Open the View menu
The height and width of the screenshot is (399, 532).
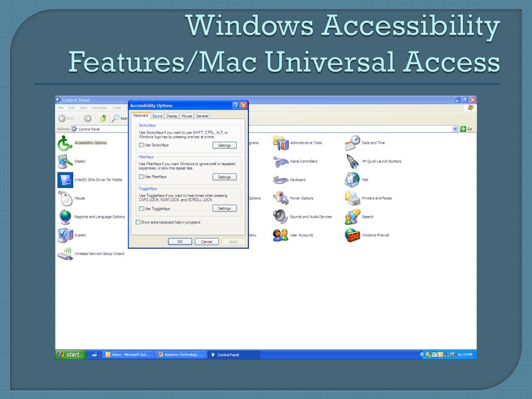84,108
